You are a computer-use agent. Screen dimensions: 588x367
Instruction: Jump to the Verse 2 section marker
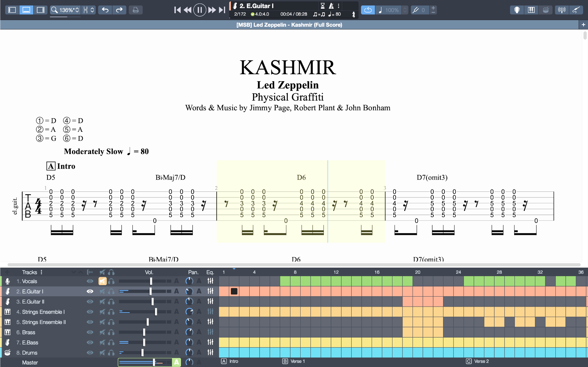478,361
